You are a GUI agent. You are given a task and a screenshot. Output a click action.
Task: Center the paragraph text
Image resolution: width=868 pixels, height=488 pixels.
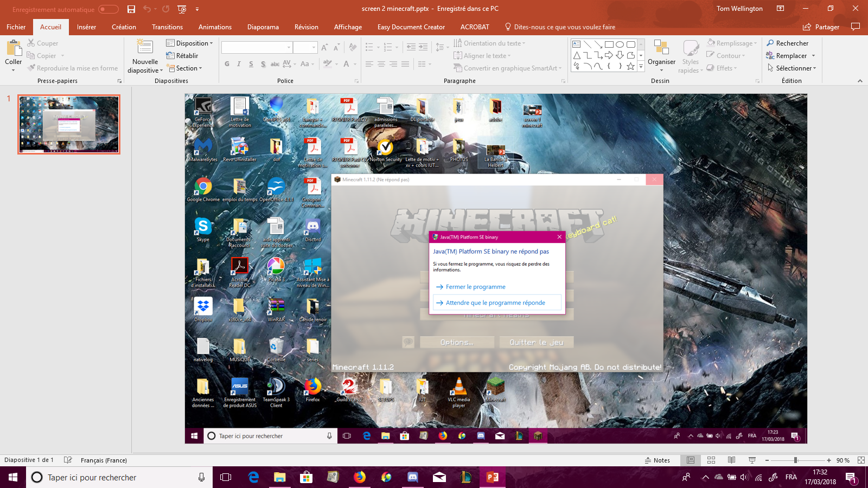point(381,64)
